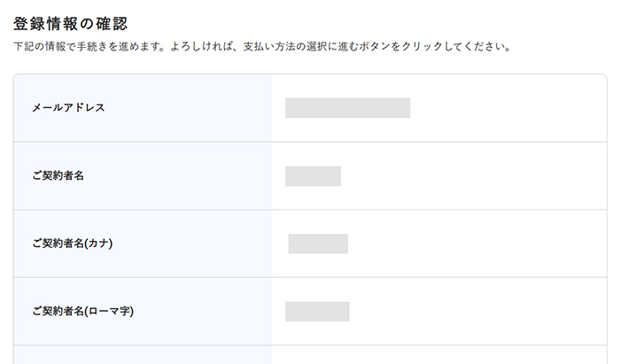Click the "ご契約者名(ローマ字)" row label
The width and height of the screenshot is (620, 364).
click(x=82, y=311)
